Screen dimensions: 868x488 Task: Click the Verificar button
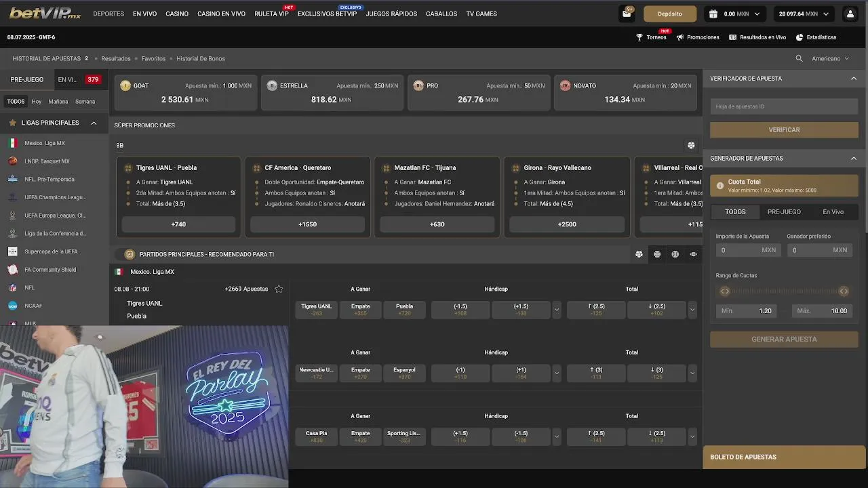pos(784,129)
